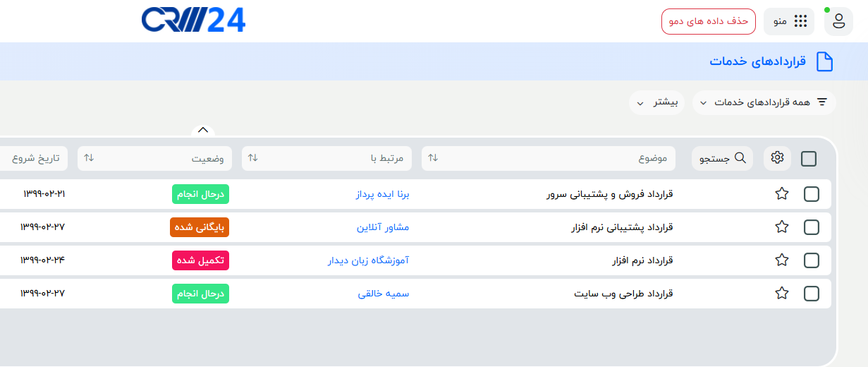Viewport: 868px width, 367px height.
Task: Star the قرارداد فروش و پشتیبانی سرور row
Action: click(781, 194)
